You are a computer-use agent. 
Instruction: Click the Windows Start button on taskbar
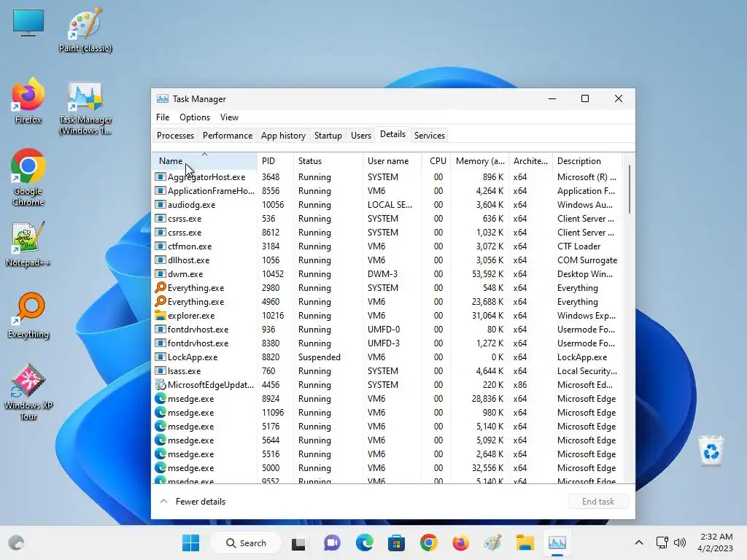click(x=191, y=542)
